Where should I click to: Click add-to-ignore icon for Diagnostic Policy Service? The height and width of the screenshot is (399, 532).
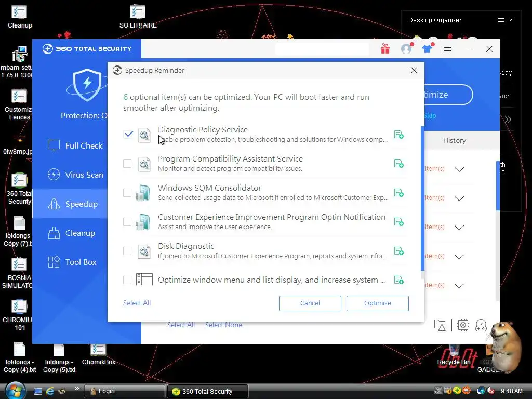coord(398,135)
